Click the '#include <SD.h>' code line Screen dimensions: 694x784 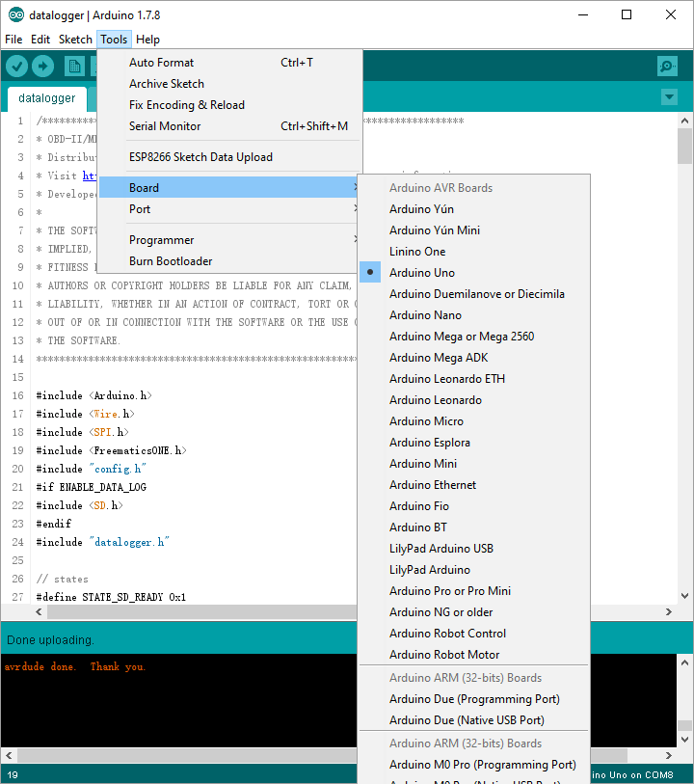[x=79, y=505]
